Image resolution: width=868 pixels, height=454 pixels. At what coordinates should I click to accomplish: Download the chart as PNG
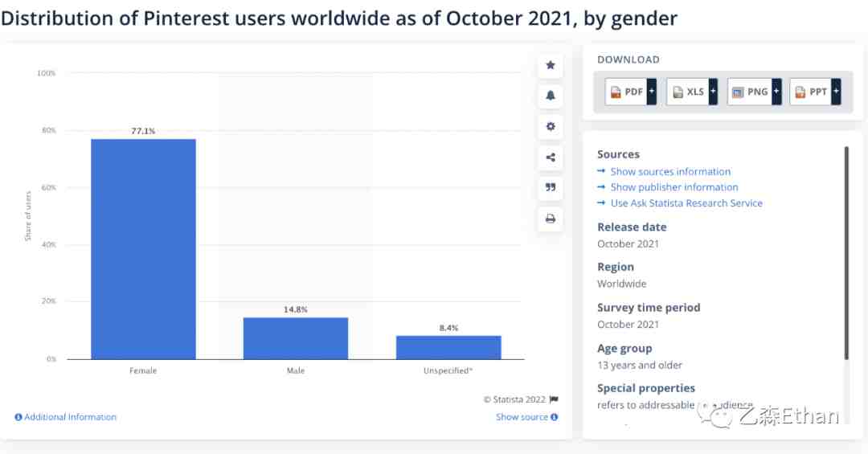pyautogui.click(x=750, y=92)
